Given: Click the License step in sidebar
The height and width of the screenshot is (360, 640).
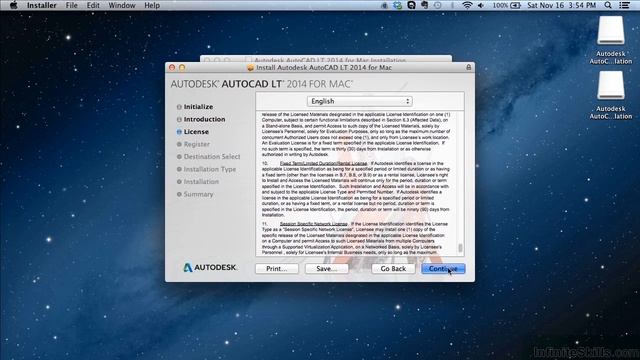Looking at the screenshot, I should click(x=193, y=132).
